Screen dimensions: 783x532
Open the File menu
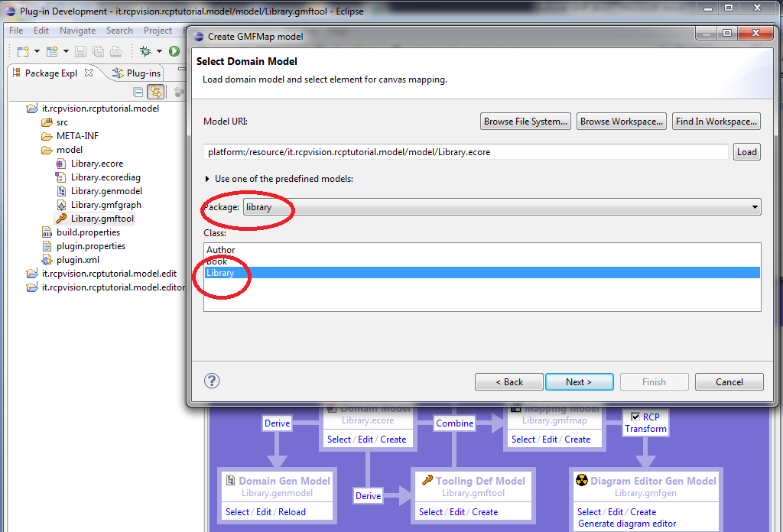coord(16,31)
